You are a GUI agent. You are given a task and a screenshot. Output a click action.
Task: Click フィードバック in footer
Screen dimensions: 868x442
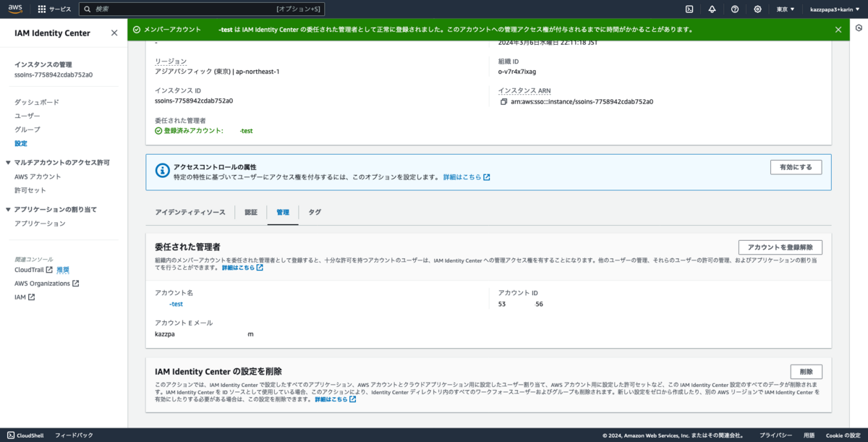[74, 435]
